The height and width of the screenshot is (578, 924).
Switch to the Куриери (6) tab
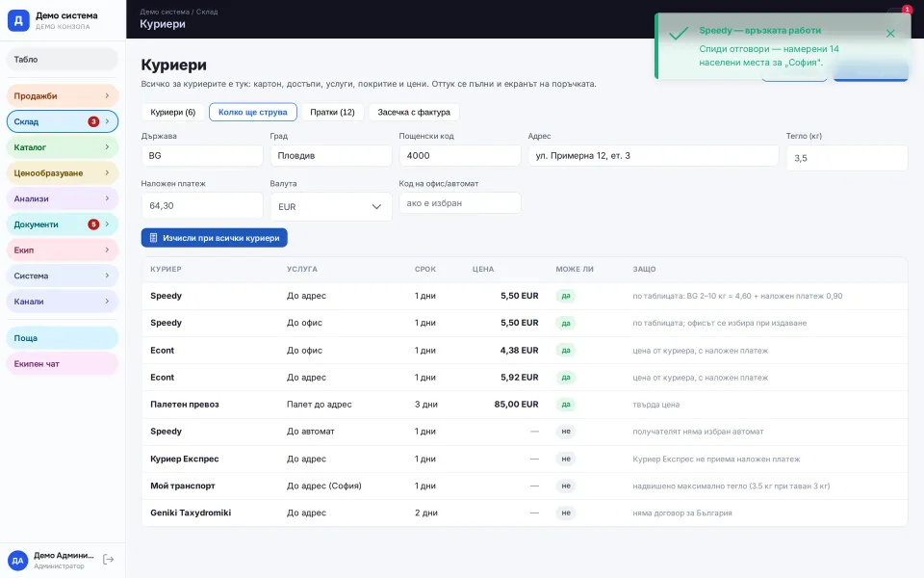coord(172,112)
